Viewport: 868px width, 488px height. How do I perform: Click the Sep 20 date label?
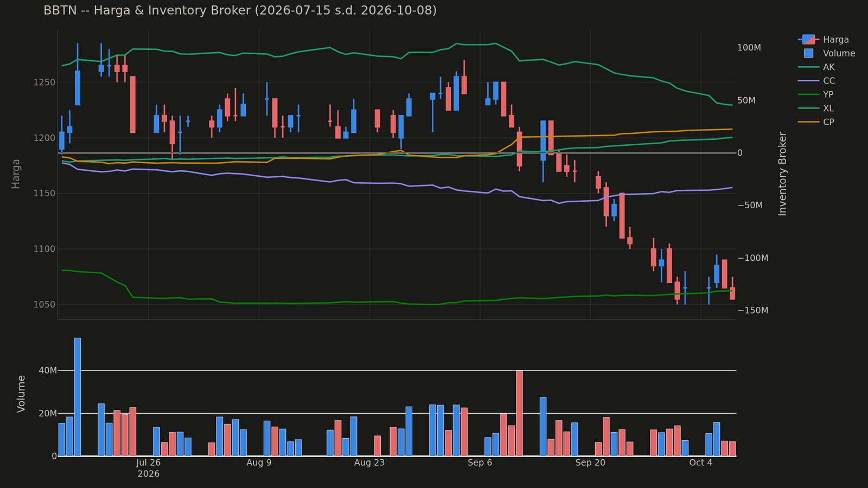tap(590, 463)
